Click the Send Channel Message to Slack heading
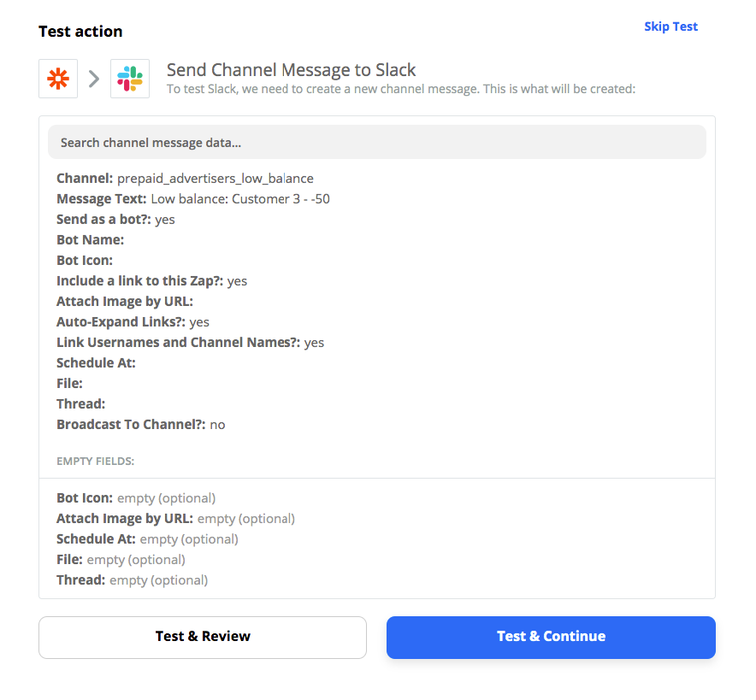The height and width of the screenshot is (700, 756). click(292, 70)
